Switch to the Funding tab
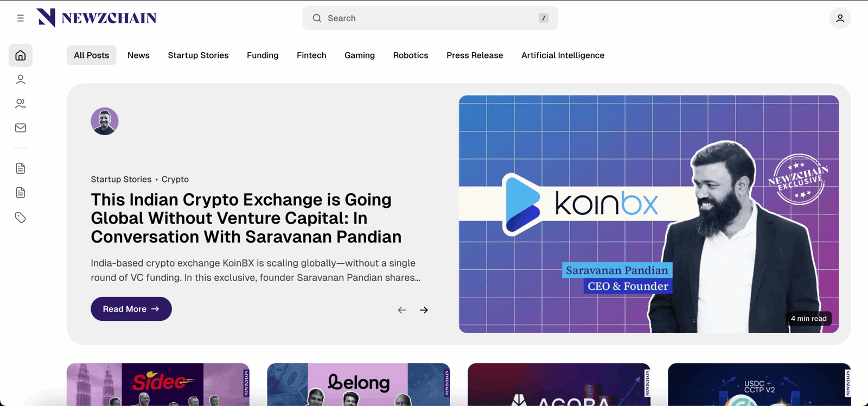Screen dimensions: 868x406 263,55
